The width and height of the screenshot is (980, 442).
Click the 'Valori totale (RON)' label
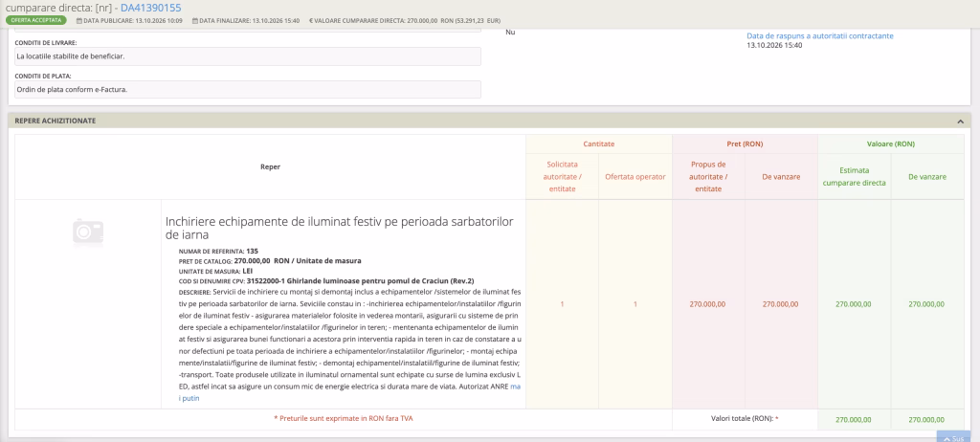[745, 419]
